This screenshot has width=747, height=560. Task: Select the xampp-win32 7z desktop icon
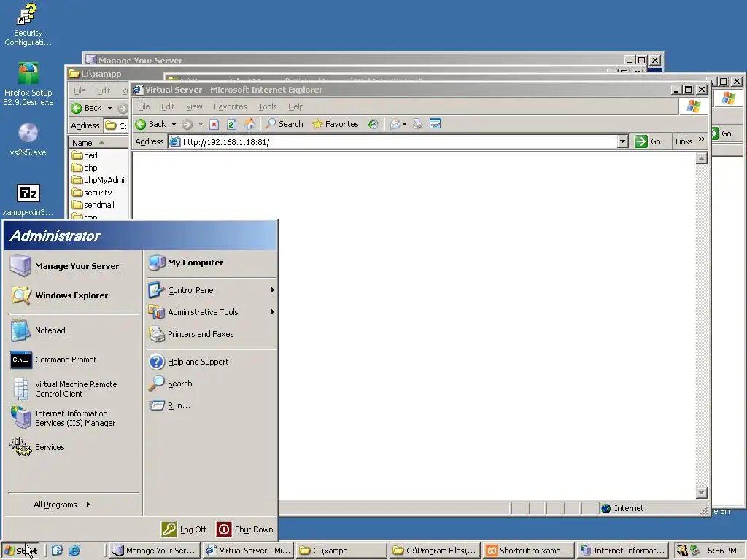[x=28, y=200]
